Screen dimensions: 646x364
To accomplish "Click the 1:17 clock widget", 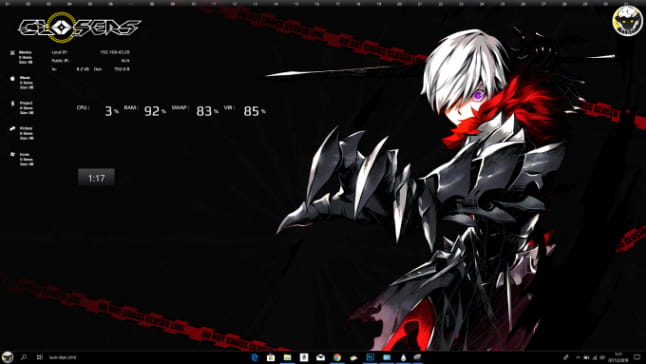I will coord(96,177).
